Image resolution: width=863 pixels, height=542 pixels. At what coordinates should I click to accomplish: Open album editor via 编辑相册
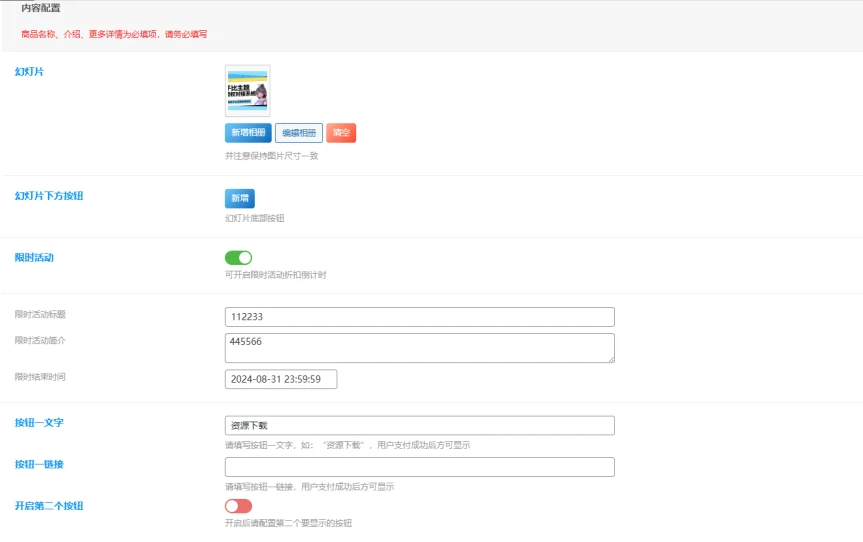(x=299, y=133)
